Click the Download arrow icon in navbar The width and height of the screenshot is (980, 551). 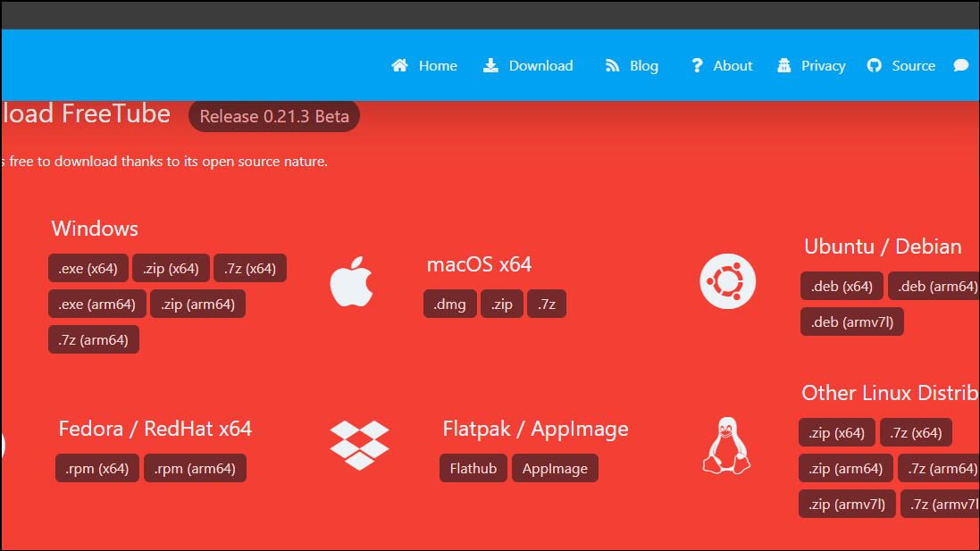[x=490, y=65]
